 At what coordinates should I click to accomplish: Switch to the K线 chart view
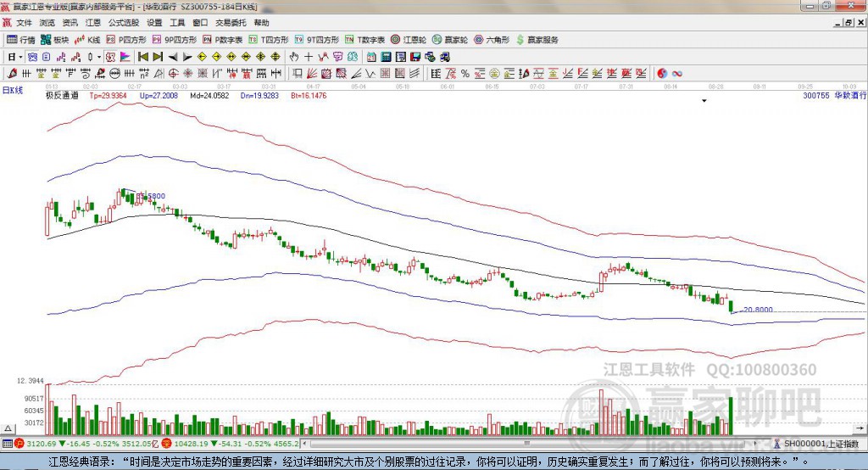(x=88, y=40)
